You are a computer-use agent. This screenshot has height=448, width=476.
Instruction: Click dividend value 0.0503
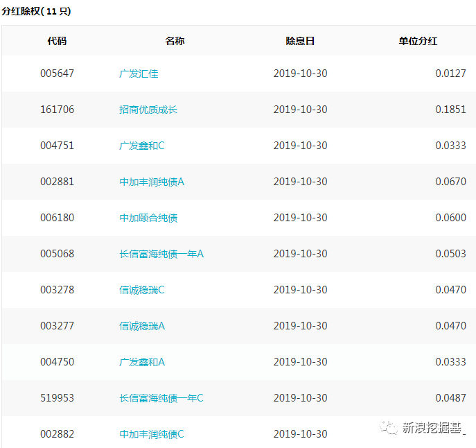(451, 254)
